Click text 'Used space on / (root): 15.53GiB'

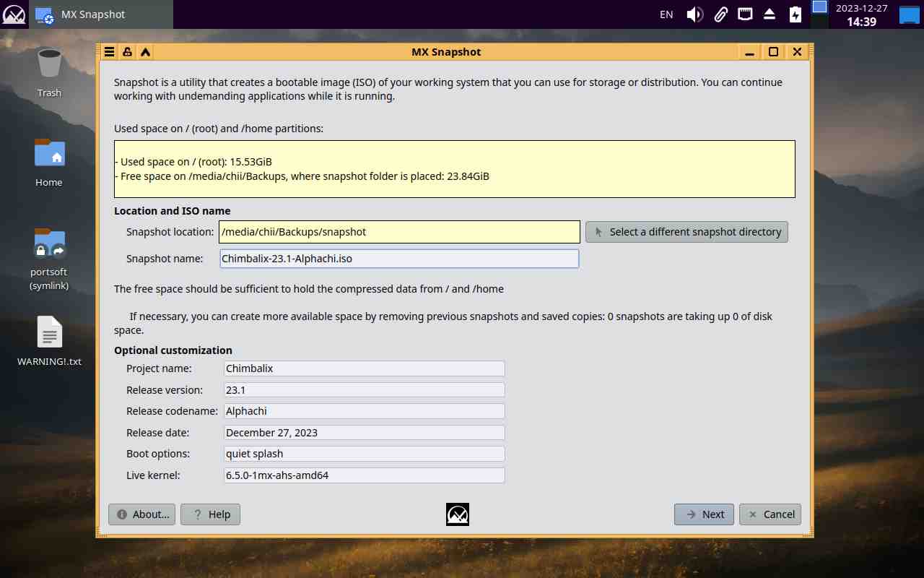196,162
